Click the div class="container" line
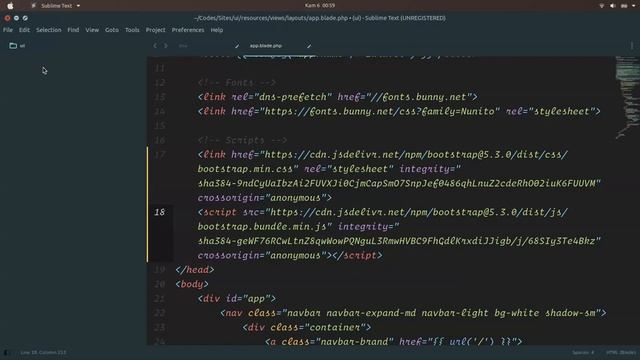Screen dimensions: 640x360 point(307,327)
